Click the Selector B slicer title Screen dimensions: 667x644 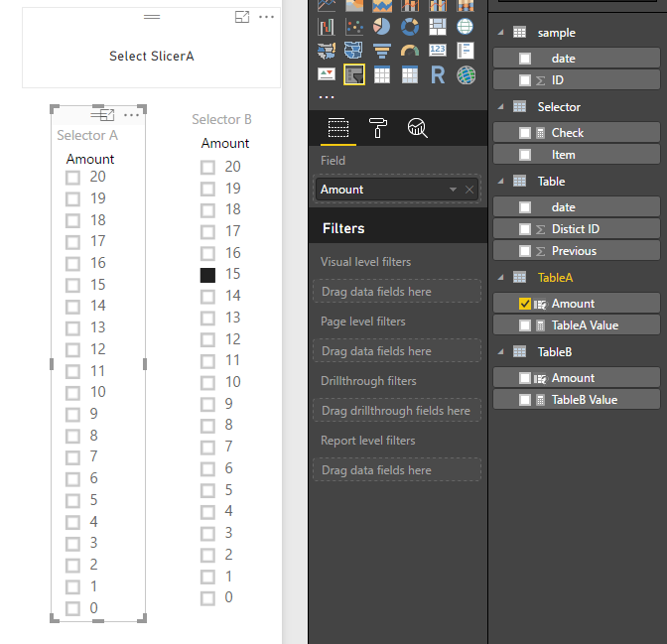tap(221, 119)
